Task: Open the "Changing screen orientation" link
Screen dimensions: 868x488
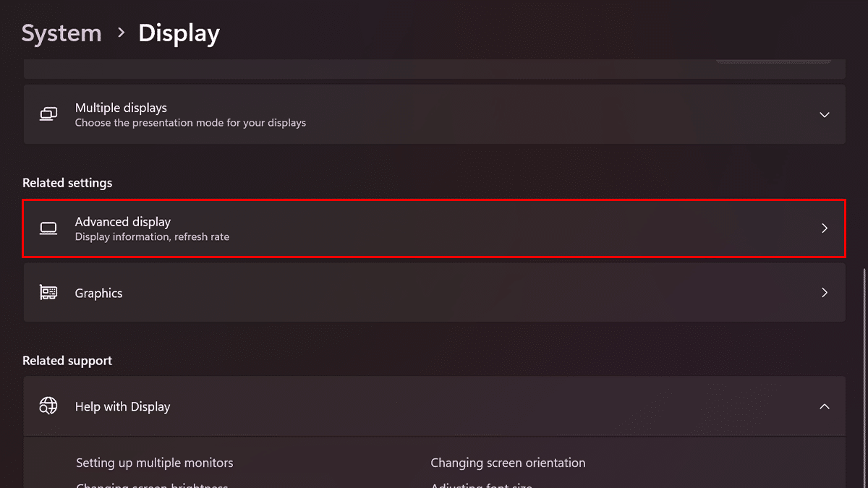Action: click(508, 463)
